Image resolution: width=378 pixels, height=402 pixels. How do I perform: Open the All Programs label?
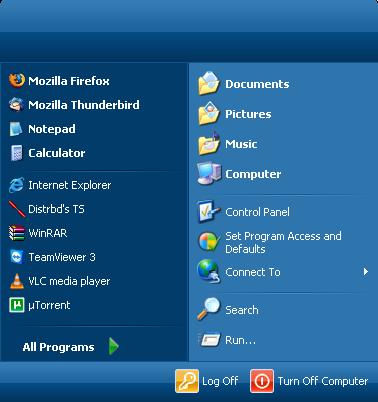[58, 347]
